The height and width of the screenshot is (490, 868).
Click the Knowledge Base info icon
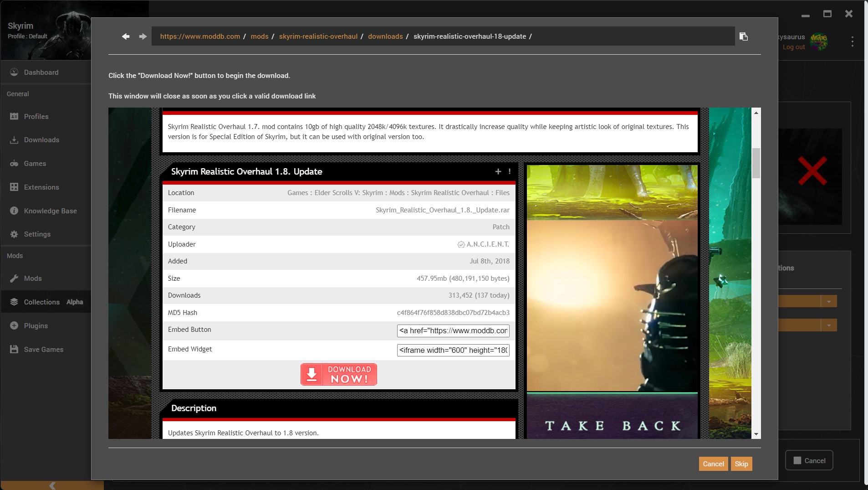[14, 211]
